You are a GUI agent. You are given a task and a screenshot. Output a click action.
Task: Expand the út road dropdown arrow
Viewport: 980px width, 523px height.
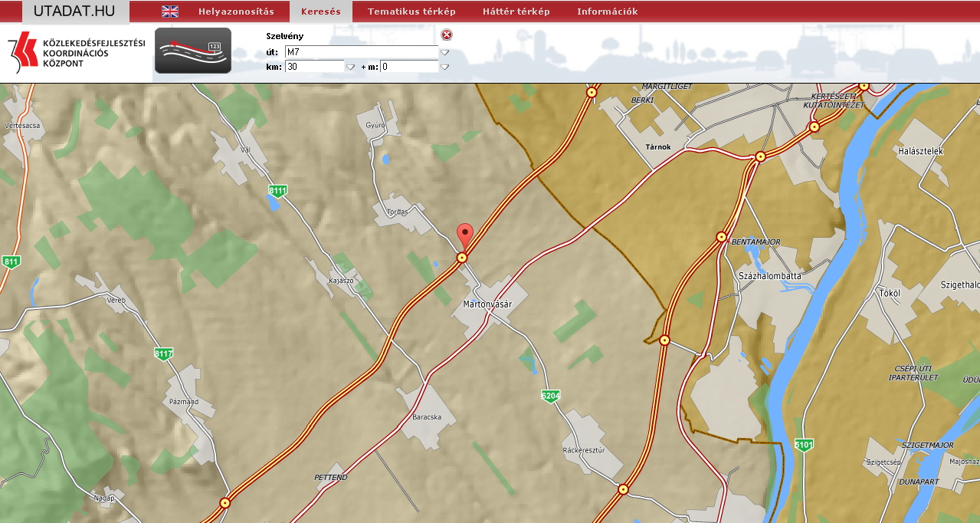444,52
